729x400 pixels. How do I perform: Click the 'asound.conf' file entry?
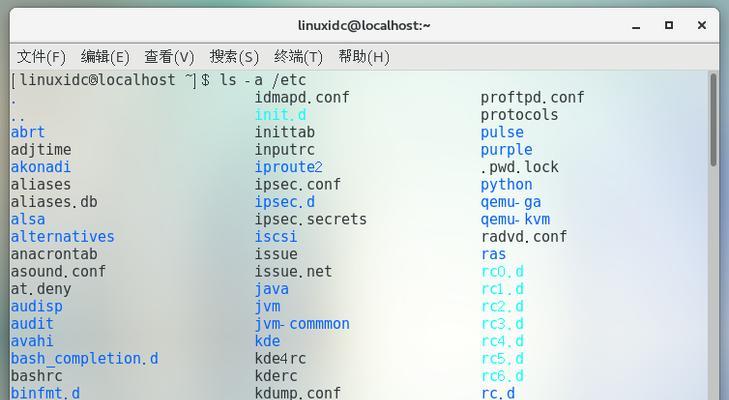tap(58, 271)
